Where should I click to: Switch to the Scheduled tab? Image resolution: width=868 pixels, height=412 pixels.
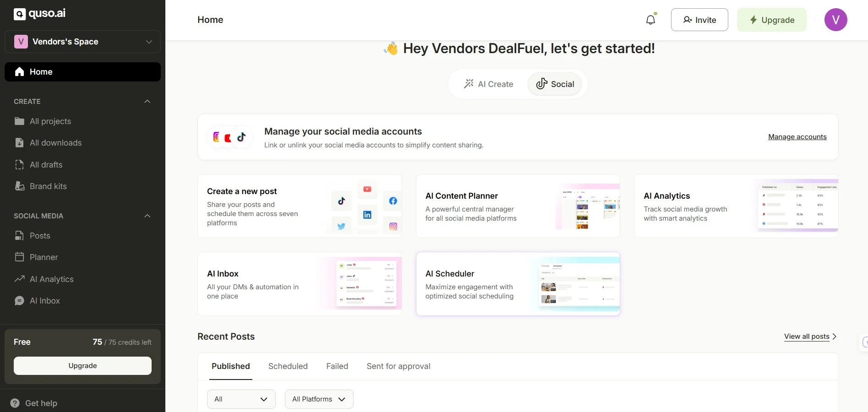288,366
